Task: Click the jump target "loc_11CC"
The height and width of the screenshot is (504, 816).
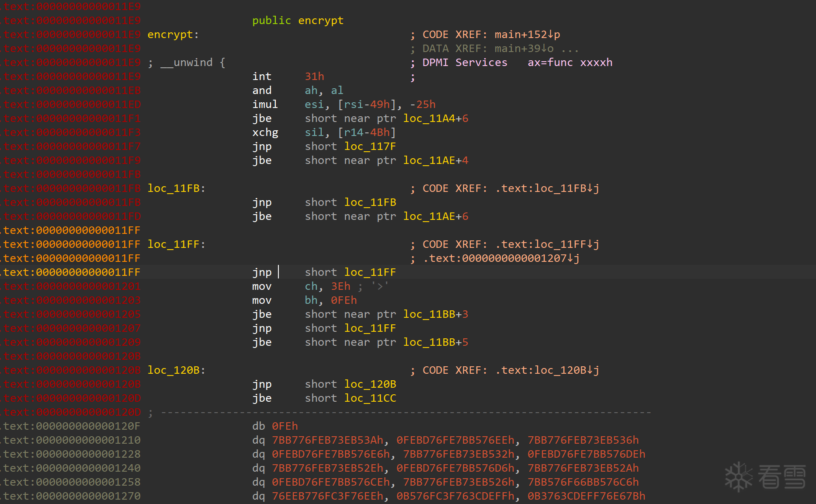Action: (x=370, y=398)
